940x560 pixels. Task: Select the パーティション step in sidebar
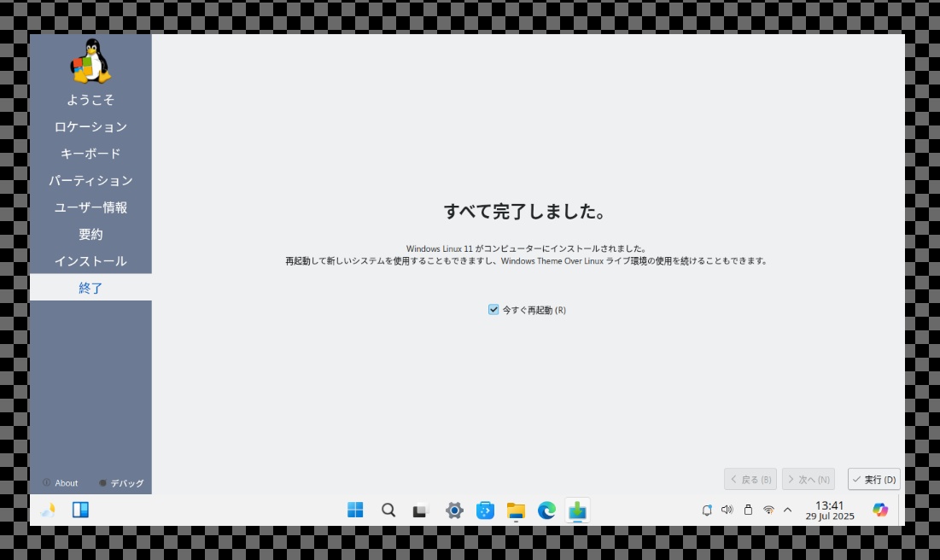click(90, 181)
